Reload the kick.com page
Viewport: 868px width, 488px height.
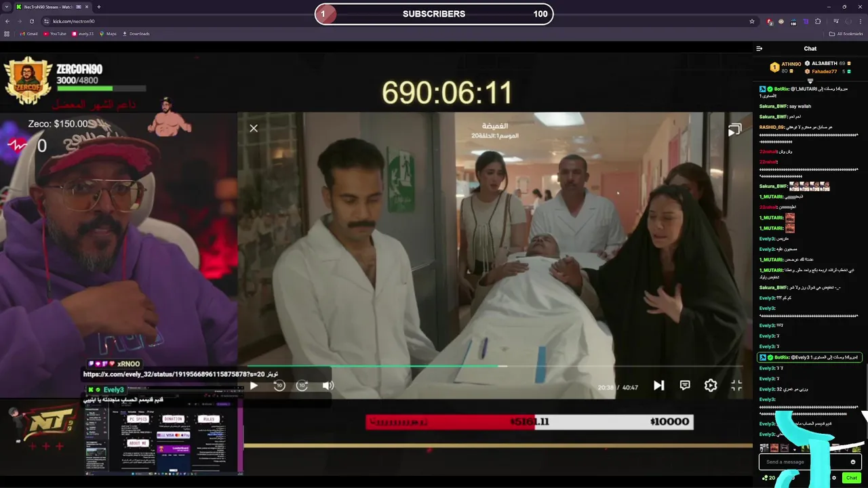tap(31, 21)
